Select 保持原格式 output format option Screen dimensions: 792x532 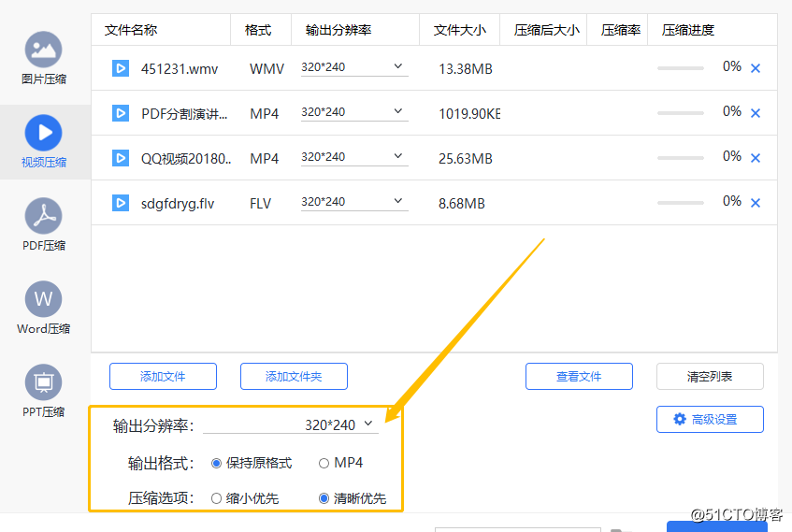pyautogui.click(x=216, y=464)
